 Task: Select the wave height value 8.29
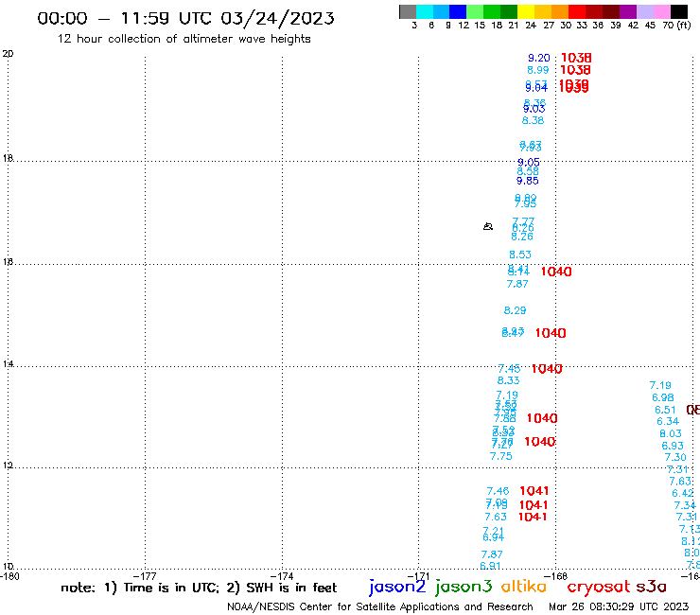point(516,310)
